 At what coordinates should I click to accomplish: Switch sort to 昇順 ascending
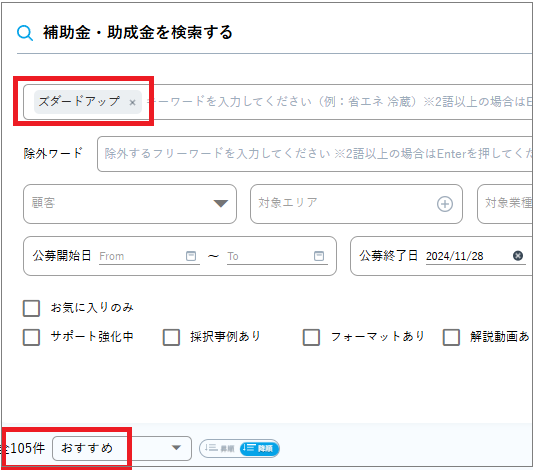click(x=220, y=448)
